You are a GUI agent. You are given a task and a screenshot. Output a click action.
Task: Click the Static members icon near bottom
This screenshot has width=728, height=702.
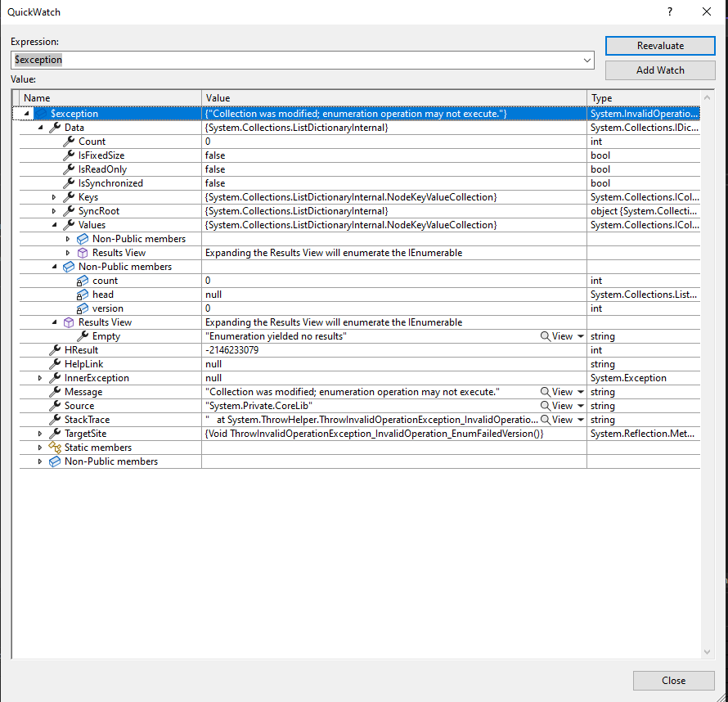click(x=55, y=447)
